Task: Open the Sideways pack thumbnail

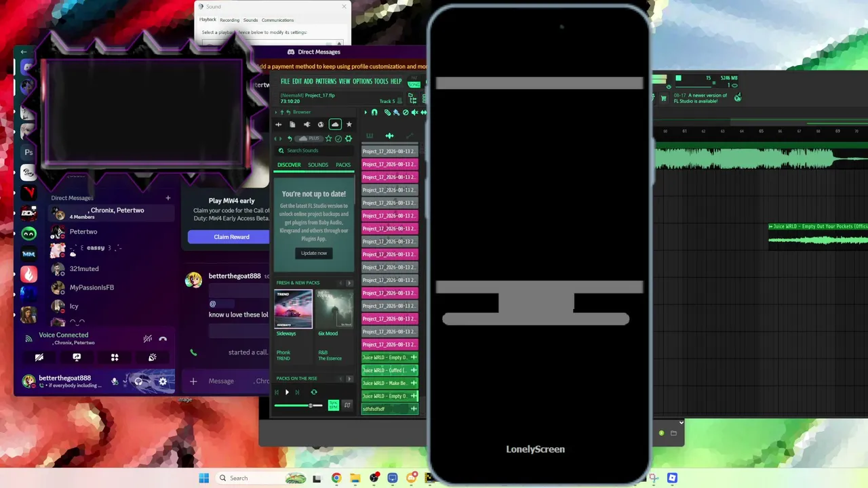Action: pyautogui.click(x=294, y=309)
